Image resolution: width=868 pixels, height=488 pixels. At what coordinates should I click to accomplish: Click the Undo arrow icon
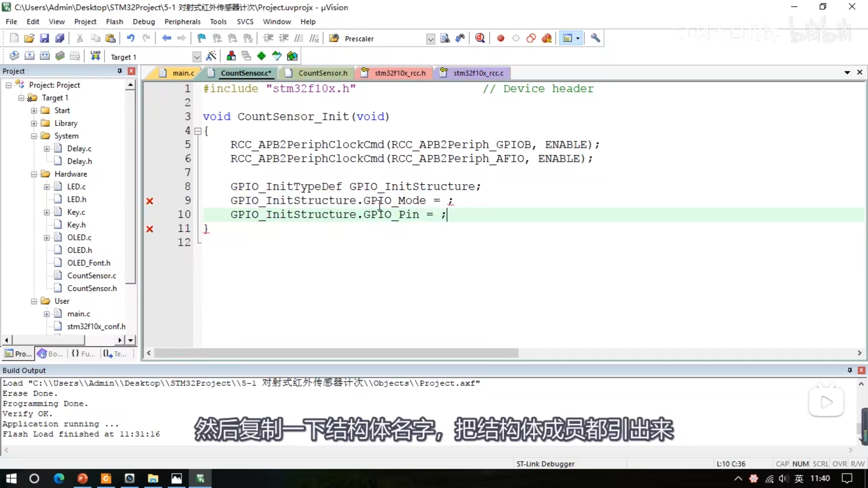[131, 38]
